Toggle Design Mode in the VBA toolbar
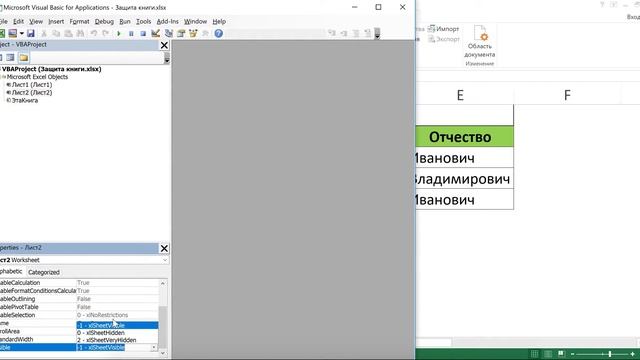The height and width of the screenshot is (360, 640). (156, 33)
